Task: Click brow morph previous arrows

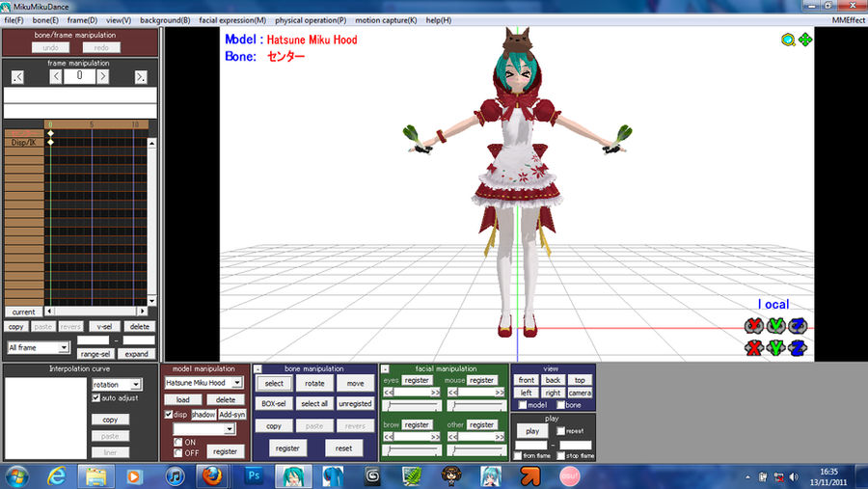Action: (389, 437)
